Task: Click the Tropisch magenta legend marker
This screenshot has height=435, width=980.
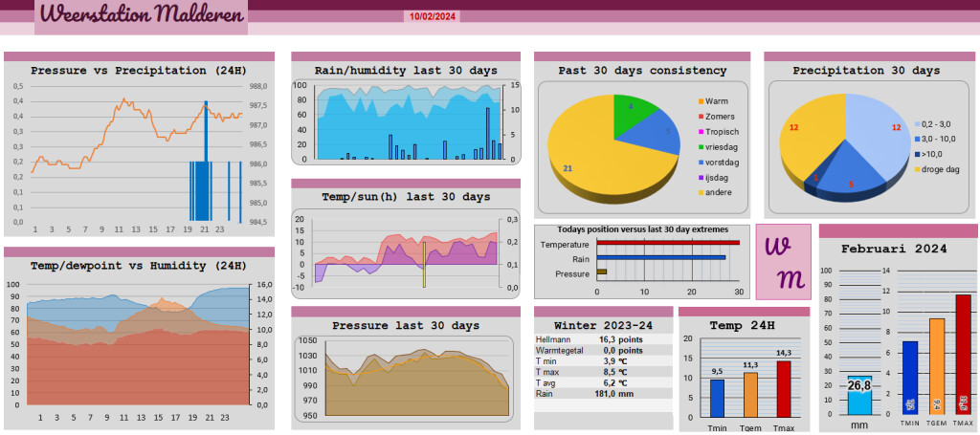Action: click(701, 132)
